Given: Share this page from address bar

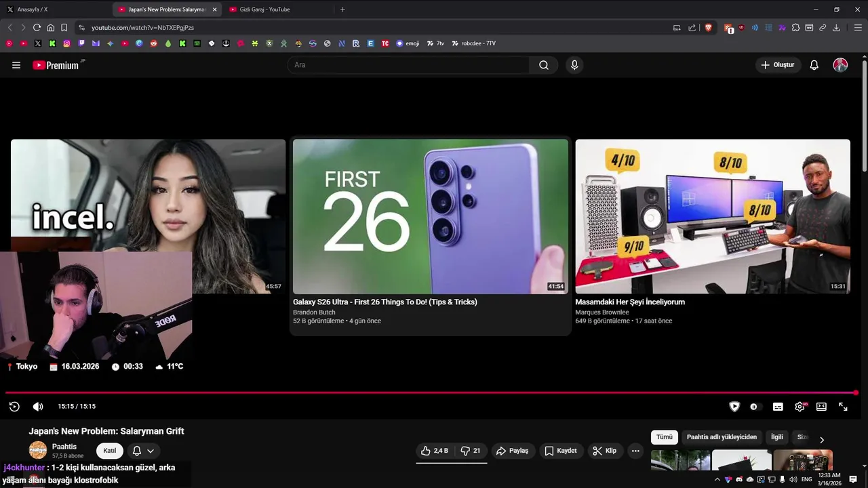Looking at the screenshot, I should click(692, 28).
